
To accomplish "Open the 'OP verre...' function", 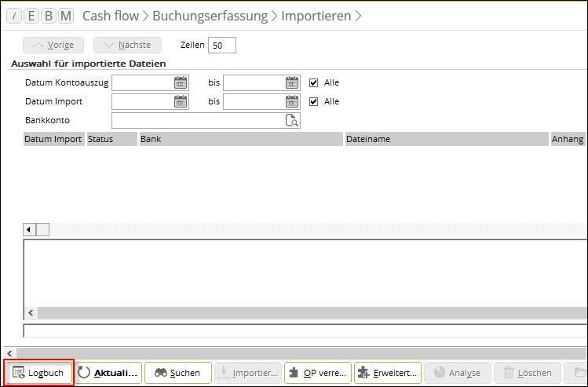I will pos(317,373).
